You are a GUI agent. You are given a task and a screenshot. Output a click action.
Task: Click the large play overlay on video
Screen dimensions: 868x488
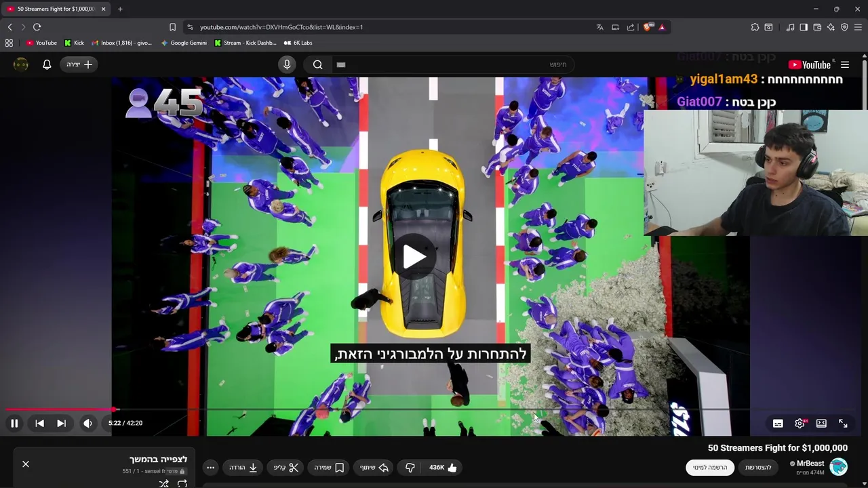click(414, 256)
